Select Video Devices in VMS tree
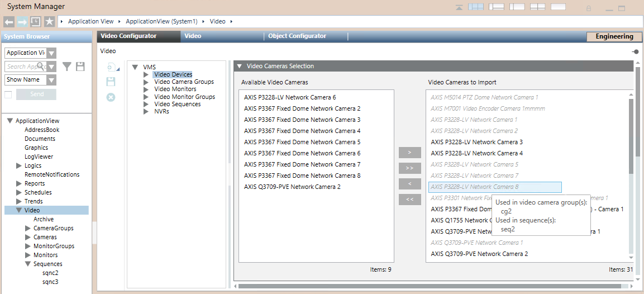The image size is (644, 294). [x=173, y=74]
